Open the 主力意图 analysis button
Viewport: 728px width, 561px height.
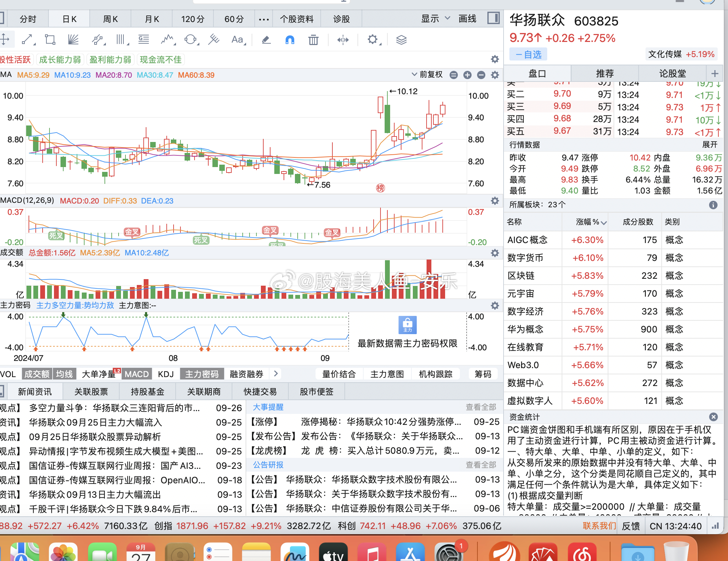pos(387,374)
